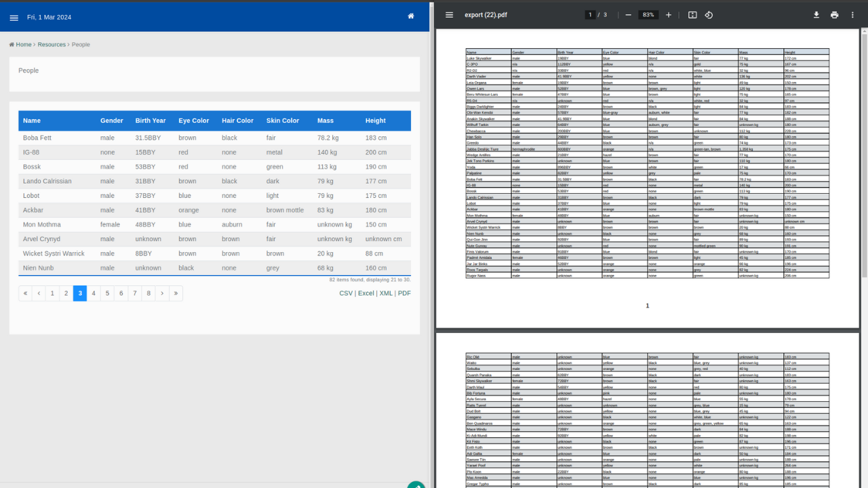Go to the first page of results

pos(25,293)
